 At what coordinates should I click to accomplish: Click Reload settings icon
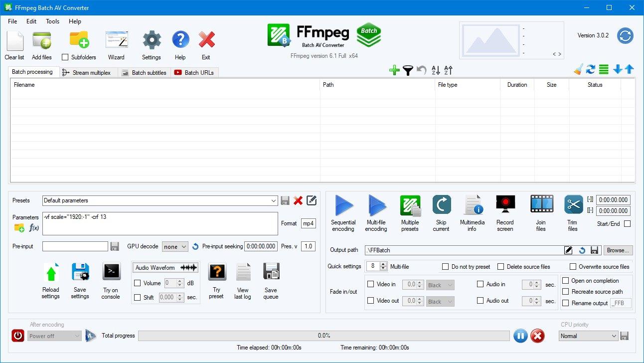tap(51, 273)
